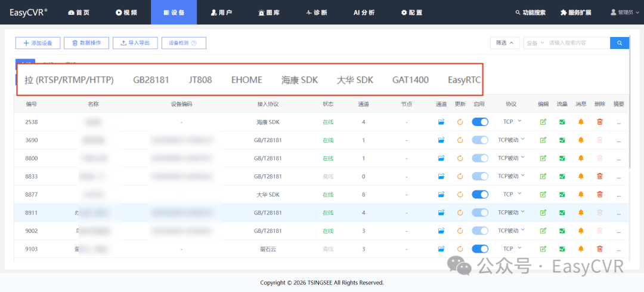This screenshot has height=292, width=644.
Task: Open TCP protocol dropdown for device 8877
Action: tap(512, 194)
